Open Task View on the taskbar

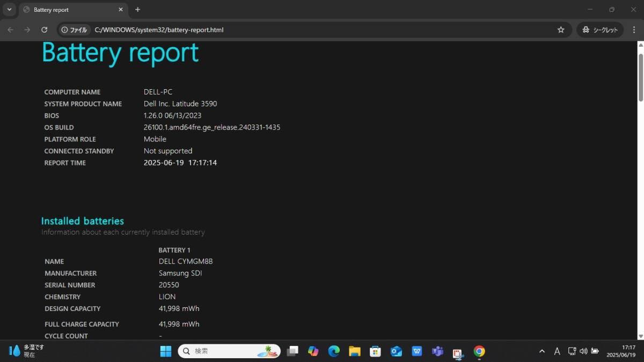(292, 351)
